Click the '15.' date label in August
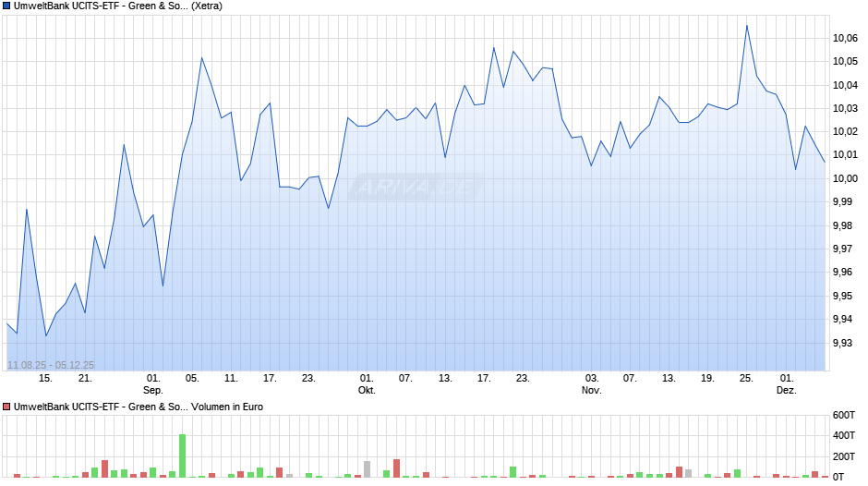Image resolution: width=868 pixels, height=486 pixels. point(45,379)
